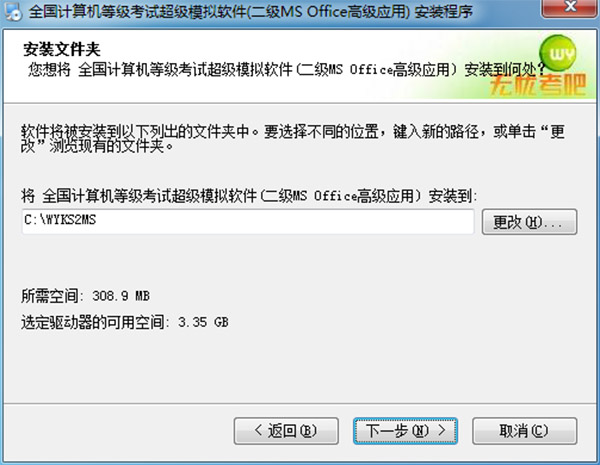Focus the C:\WYKS2MS install path field
The image size is (600, 465).
click(248, 221)
